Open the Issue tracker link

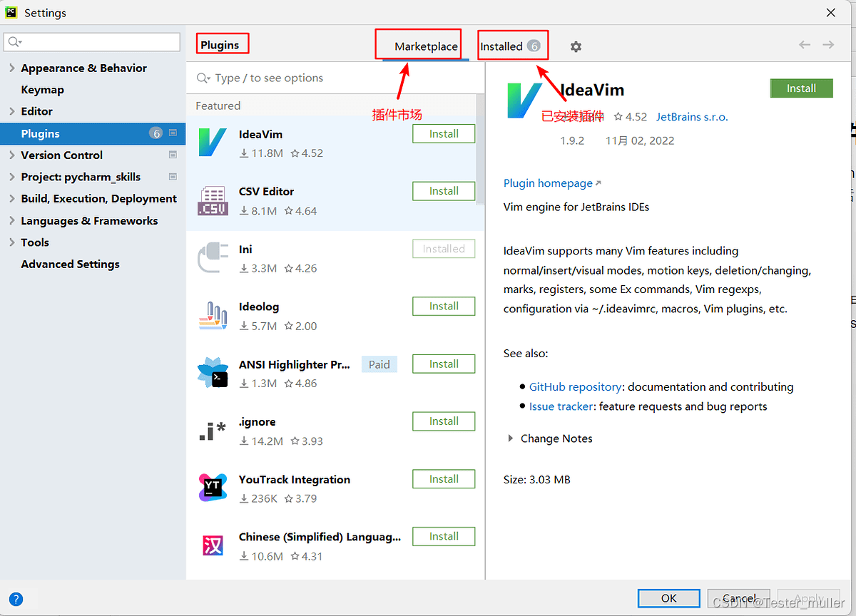pyautogui.click(x=561, y=406)
